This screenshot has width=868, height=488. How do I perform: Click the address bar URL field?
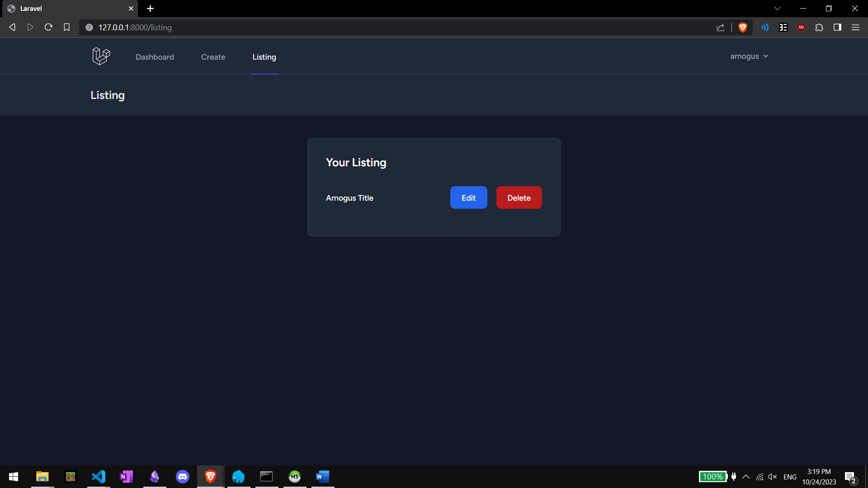[x=362, y=28]
